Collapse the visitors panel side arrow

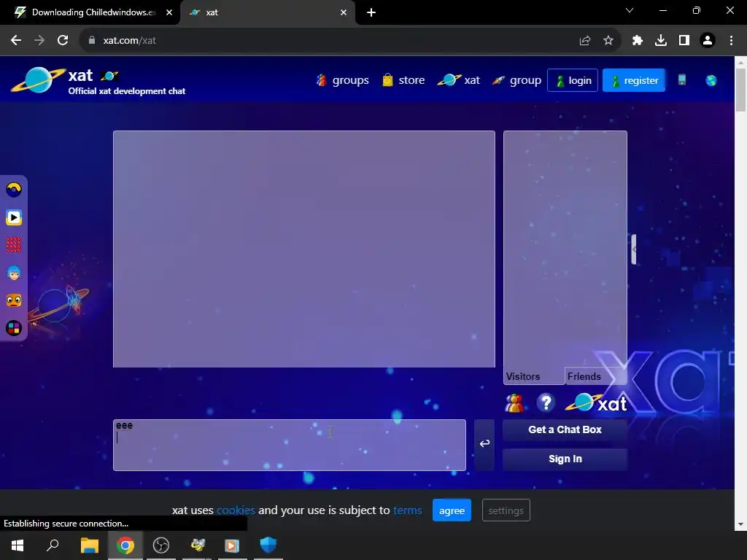click(634, 249)
